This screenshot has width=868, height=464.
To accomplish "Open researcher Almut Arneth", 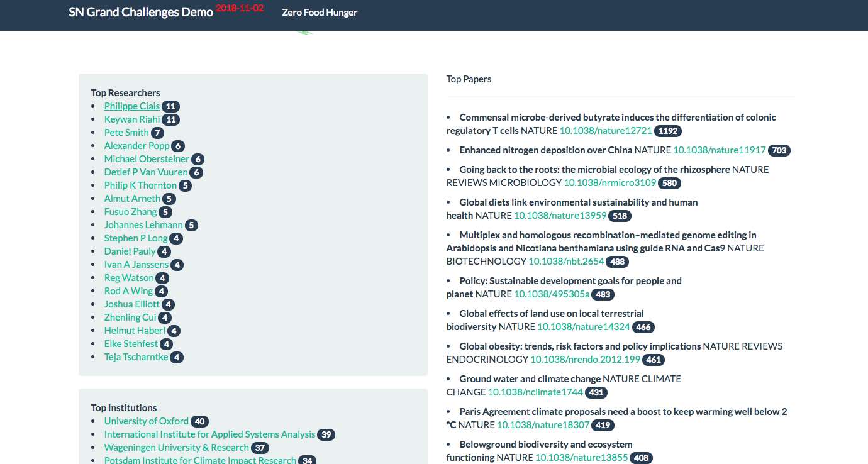I will pyautogui.click(x=132, y=199).
